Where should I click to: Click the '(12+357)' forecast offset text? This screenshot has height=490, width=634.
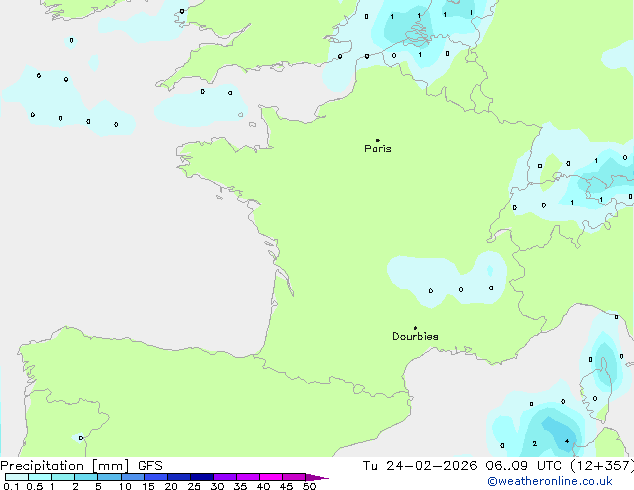pyautogui.click(x=602, y=466)
